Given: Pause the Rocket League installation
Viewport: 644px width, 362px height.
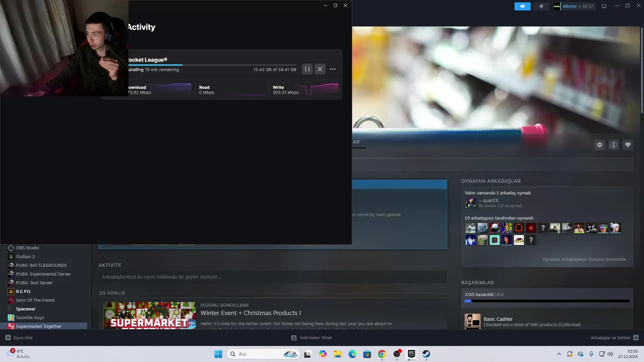Looking at the screenshot, I should pyautogui.click(x=307, y=69).
